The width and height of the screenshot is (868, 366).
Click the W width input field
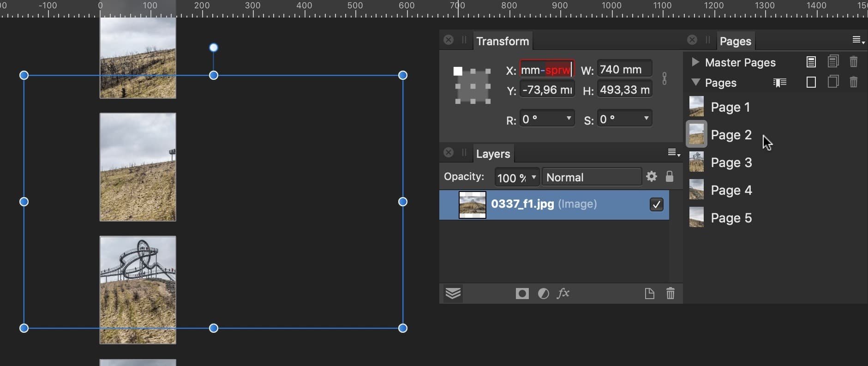coord(624,70)
